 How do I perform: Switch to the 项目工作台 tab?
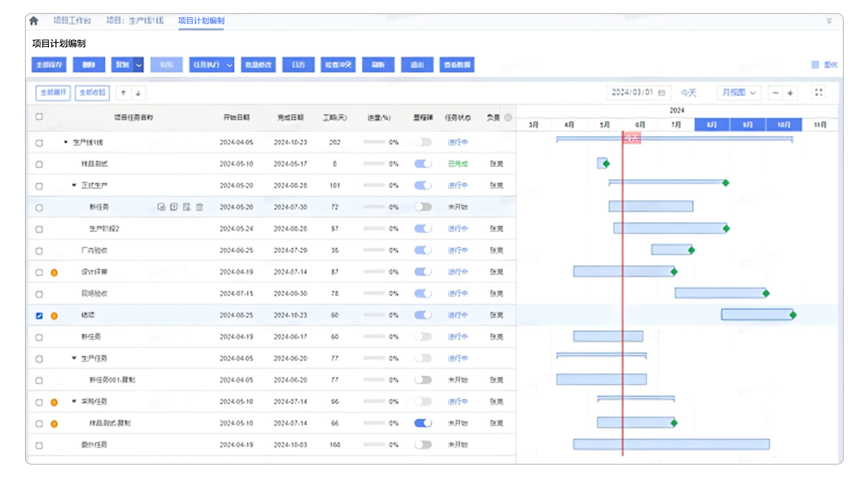pyautogui.click(x=72, y=21)
